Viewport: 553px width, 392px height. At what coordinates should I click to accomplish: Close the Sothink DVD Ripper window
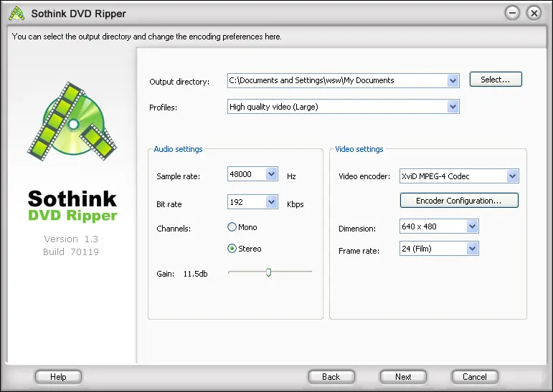pos(534,13)
